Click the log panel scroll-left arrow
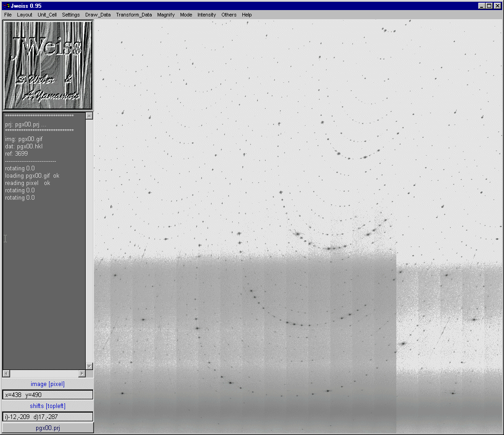Screen dimensions: 504x435 click(x=6, y=374)
